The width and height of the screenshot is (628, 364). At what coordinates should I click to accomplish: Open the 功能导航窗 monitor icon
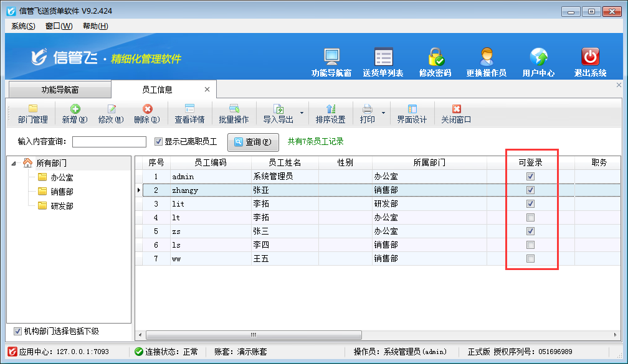[x=331, y=57]
